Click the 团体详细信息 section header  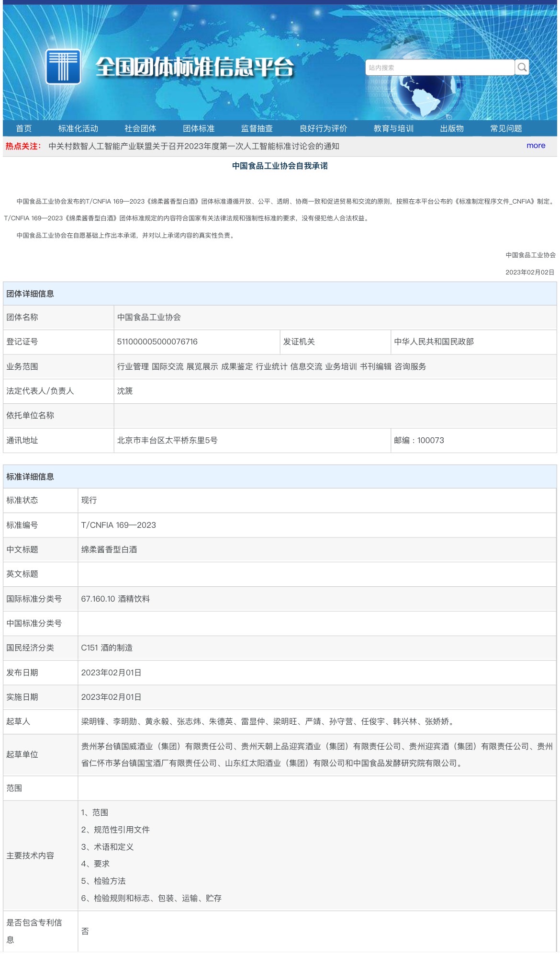30,294
